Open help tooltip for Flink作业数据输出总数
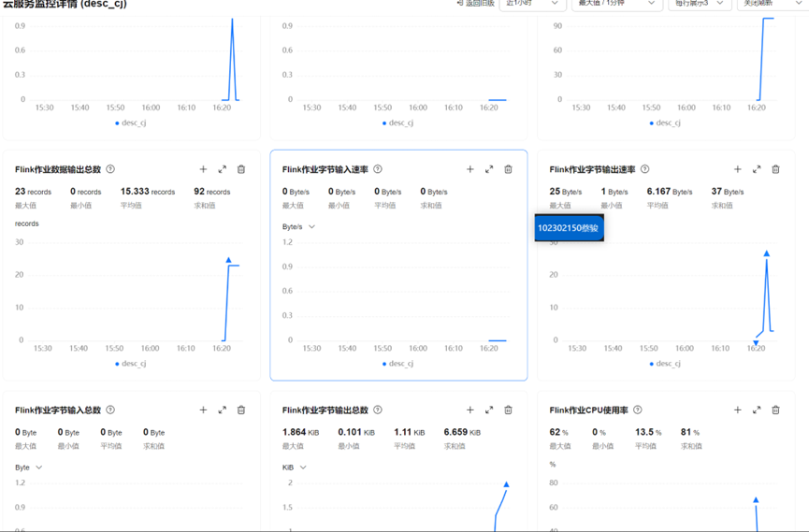The image size is (809, 532). 110,169
